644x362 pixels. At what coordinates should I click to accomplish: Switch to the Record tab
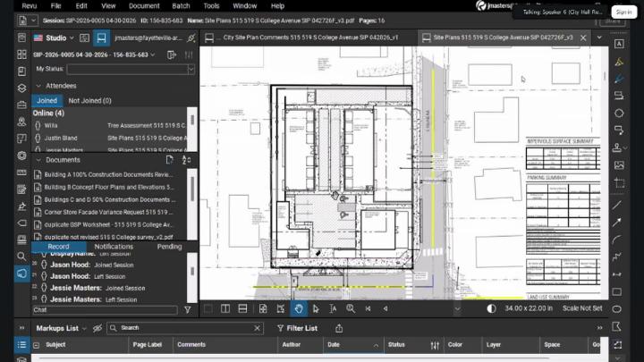click(58, 247)
